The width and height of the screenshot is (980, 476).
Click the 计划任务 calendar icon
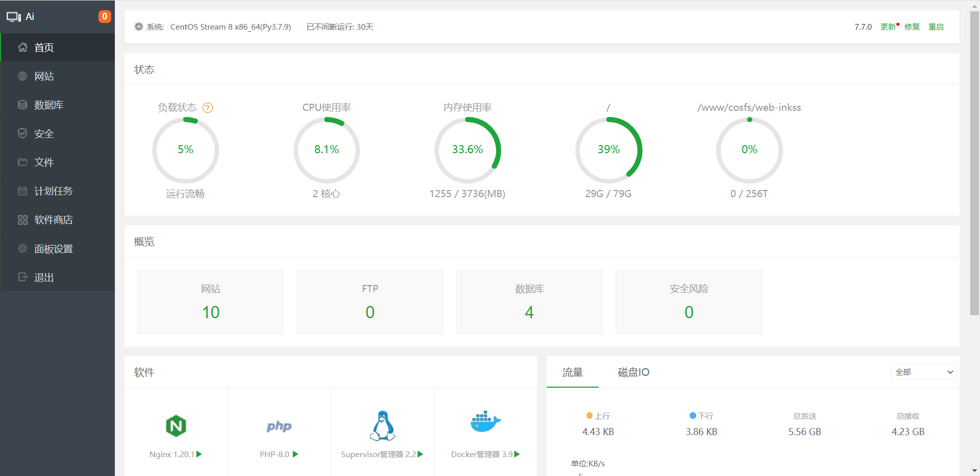[22, 191]
